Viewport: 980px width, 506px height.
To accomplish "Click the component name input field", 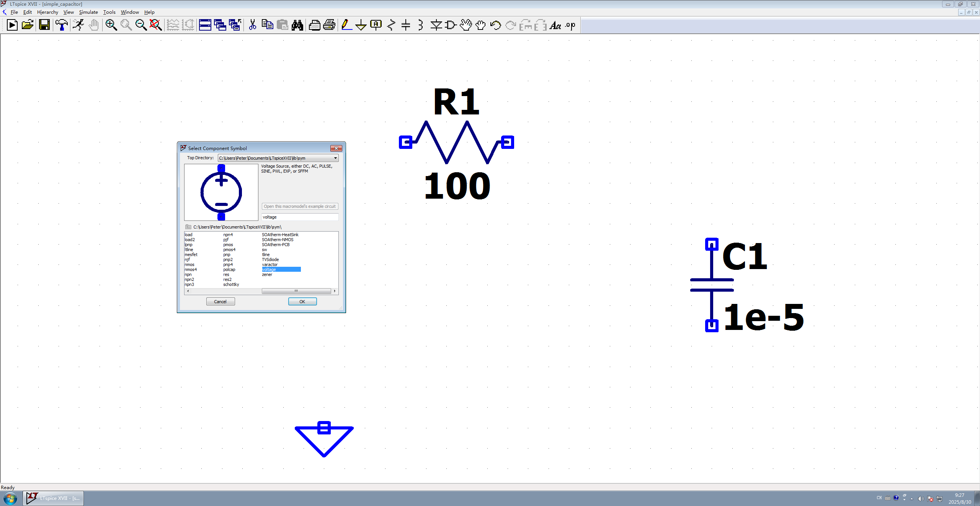I will tap(299, 217).
